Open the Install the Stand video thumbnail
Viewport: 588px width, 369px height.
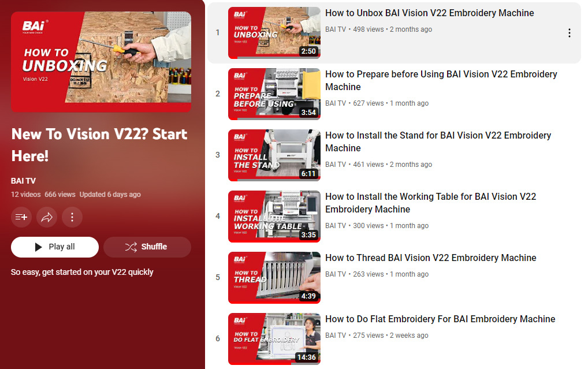[x=274, y=155]
